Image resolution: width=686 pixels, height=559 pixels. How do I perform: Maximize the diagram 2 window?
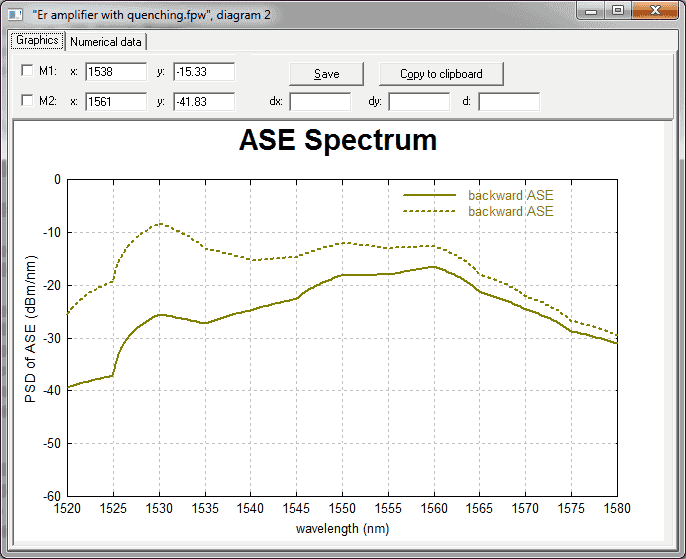(x=618, y=11)
